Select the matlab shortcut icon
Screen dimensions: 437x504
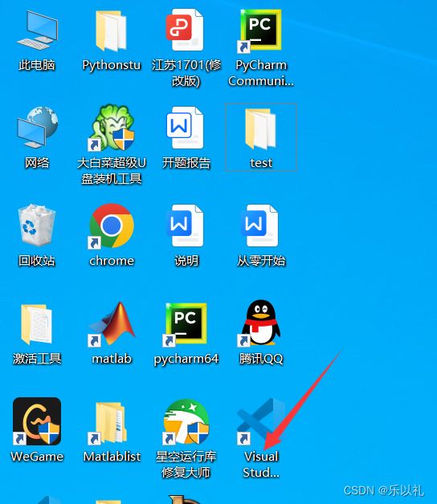tap(112, 324)
